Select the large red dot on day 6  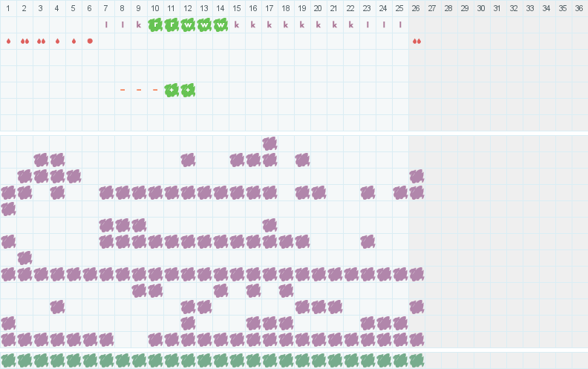90,41
